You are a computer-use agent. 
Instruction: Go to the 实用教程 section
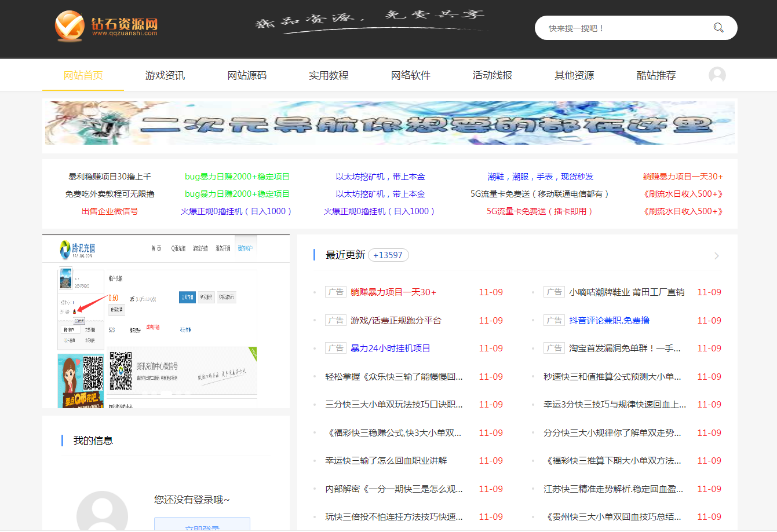[x=329, y=75]
